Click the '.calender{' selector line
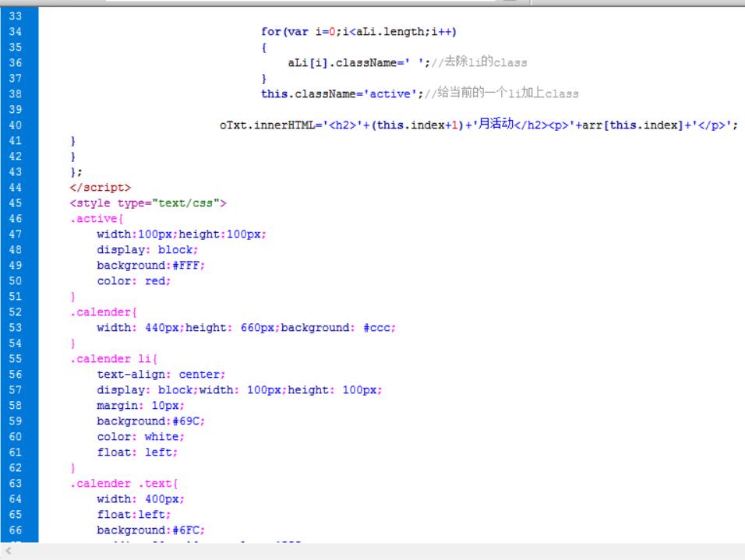Screen dimensions: 745x560 pos(104,312)
